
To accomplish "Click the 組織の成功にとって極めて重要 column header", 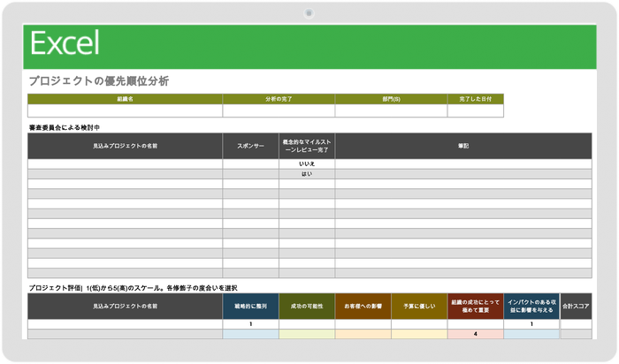I will point(476,306).
